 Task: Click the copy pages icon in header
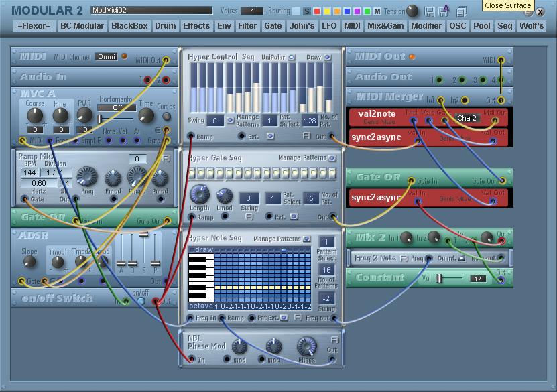pos(461,11)
